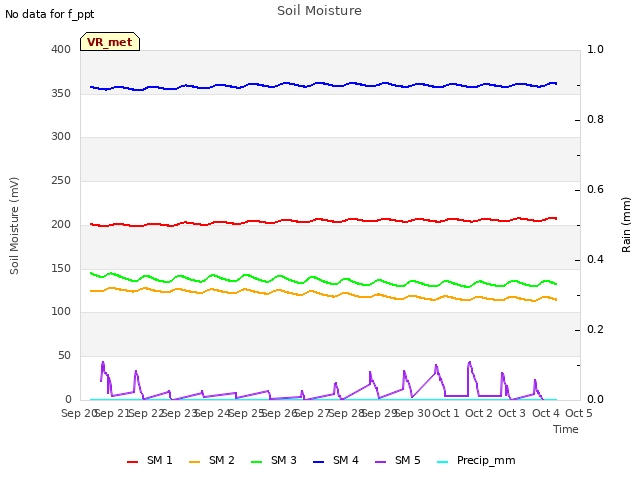
Task: Click the Oct 5 x-axis tick label
Action: coord(578,413)
